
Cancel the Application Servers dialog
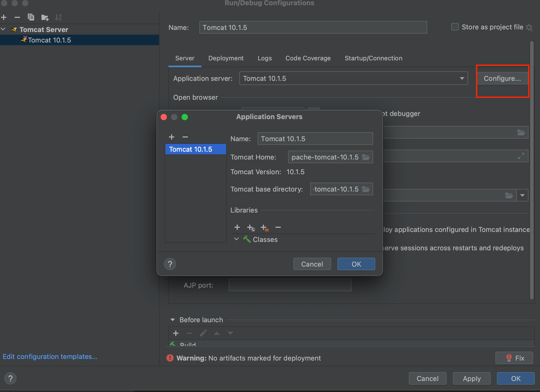coord(312,264)
